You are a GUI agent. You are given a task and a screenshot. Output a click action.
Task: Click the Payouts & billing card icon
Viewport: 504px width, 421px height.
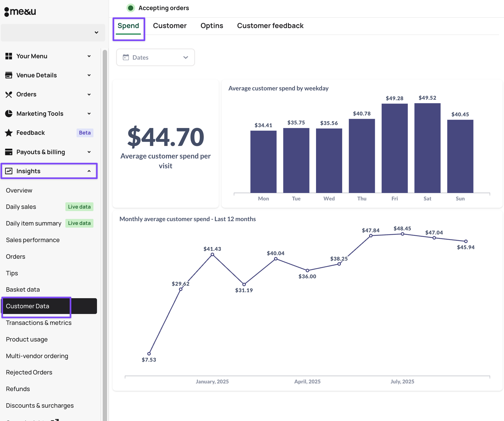[x=9, y=152]
